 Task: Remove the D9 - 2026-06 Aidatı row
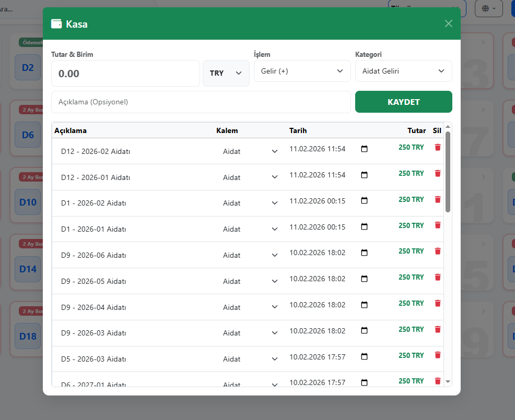438,251
